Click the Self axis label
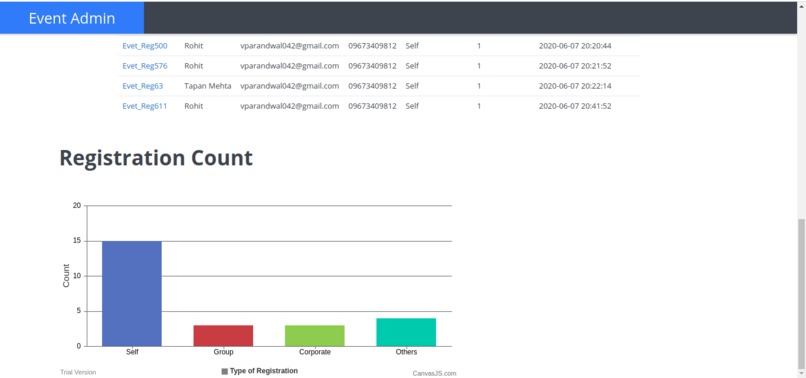806x378 pixels. pyautogui.click(x=132, y=352)
